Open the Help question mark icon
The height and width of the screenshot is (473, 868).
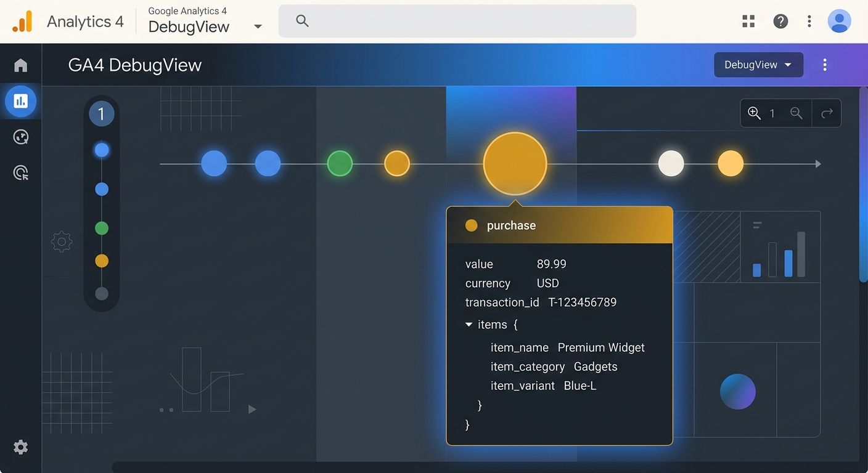point(780,22)
